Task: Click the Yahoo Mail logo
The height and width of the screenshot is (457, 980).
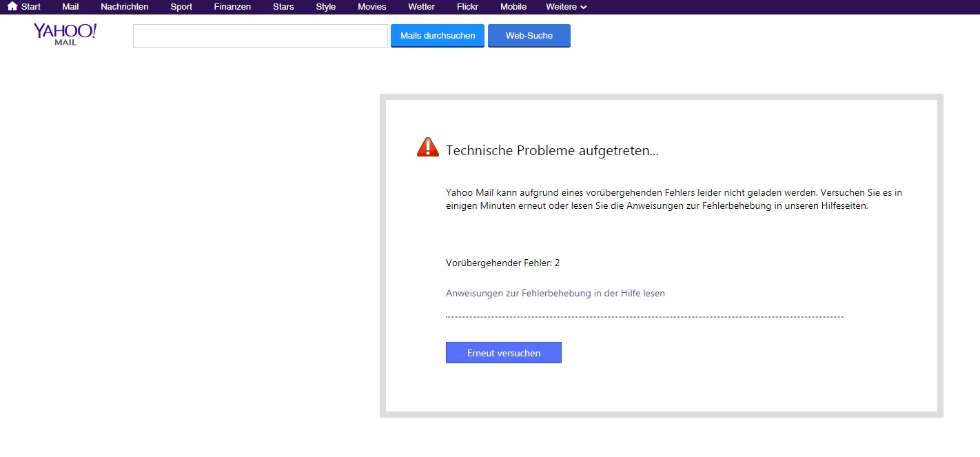Action: point(65,34)
